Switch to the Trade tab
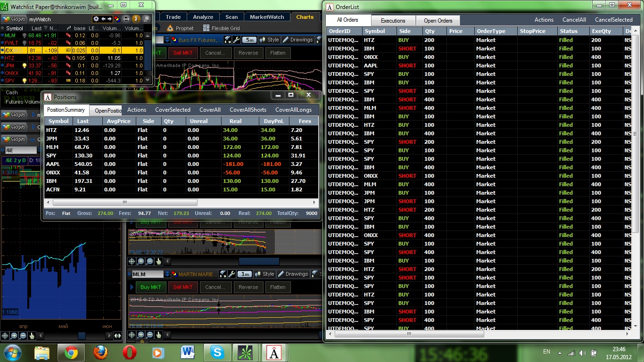Screen dimensions: 644x362 point(173,17)
